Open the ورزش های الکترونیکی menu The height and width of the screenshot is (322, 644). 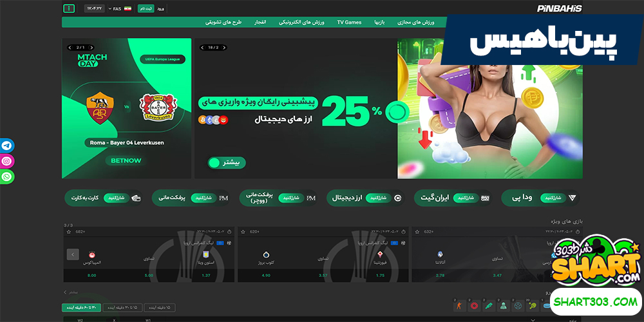coord(301,22)
